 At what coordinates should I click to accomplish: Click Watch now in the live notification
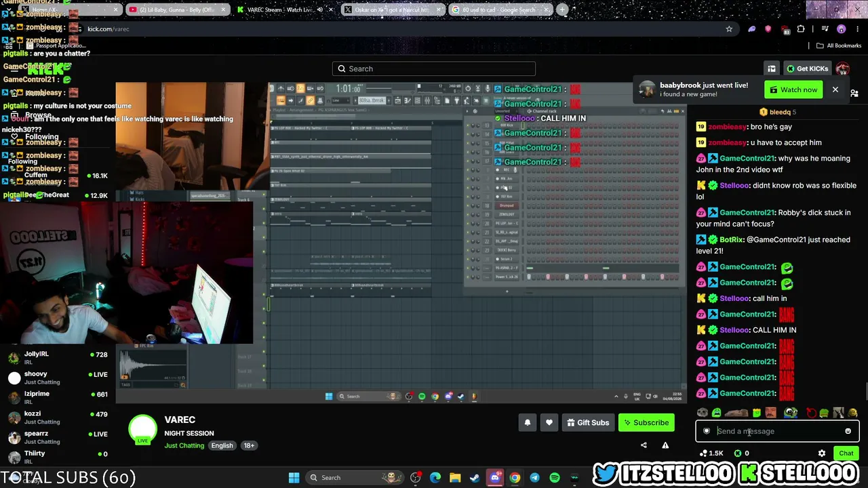coord(793,89)
